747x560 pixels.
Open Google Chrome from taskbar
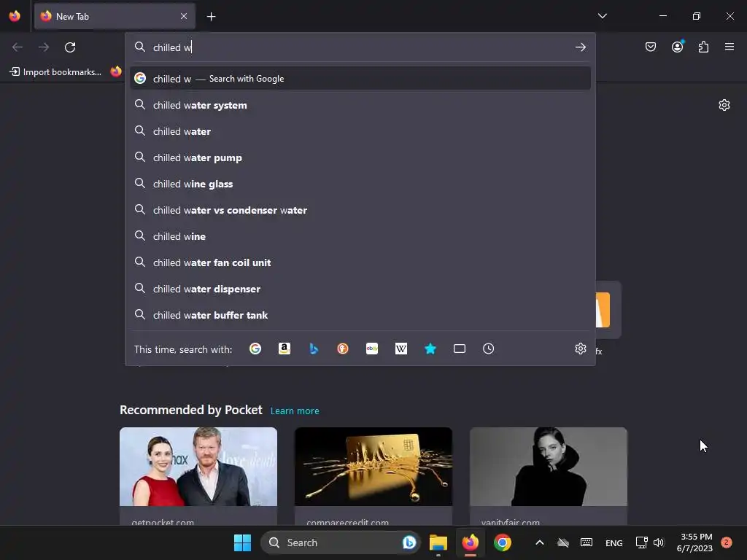coord(502,542)
